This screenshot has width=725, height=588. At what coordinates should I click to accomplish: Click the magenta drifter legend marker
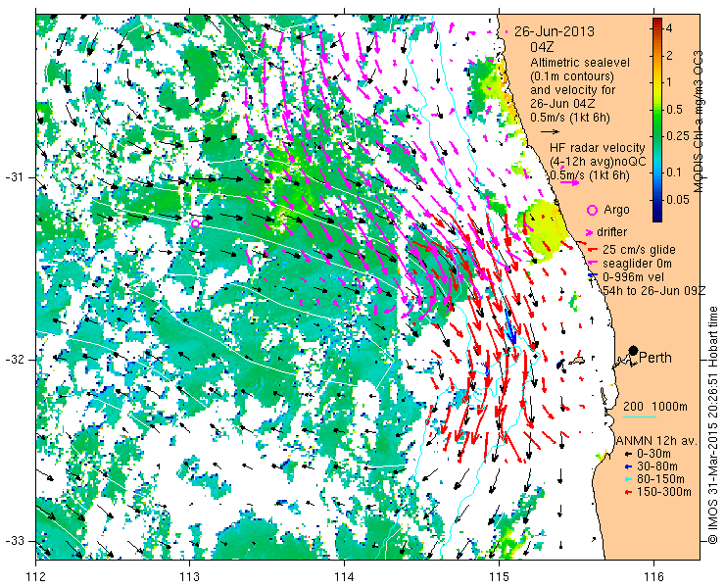[590, 232]
